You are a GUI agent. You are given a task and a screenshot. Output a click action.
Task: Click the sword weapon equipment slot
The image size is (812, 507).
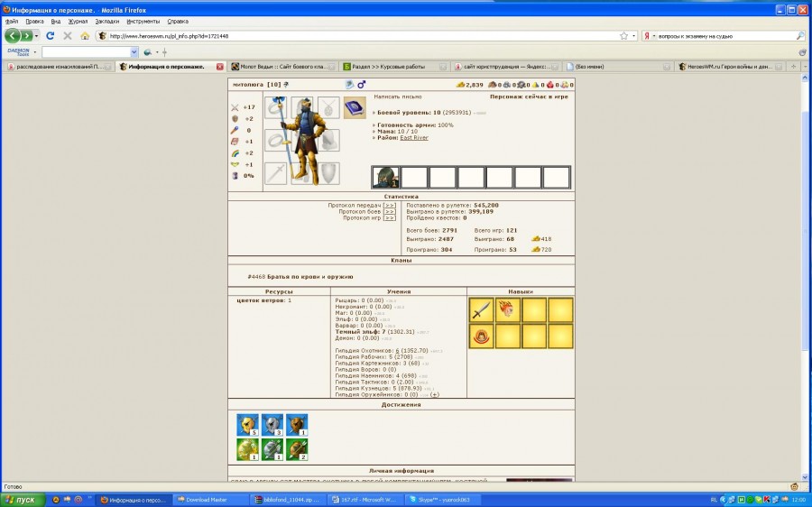tap(275, 173)
